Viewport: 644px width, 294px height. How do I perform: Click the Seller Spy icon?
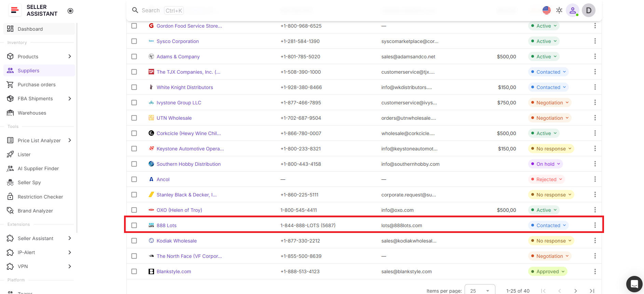pos(10,182)
